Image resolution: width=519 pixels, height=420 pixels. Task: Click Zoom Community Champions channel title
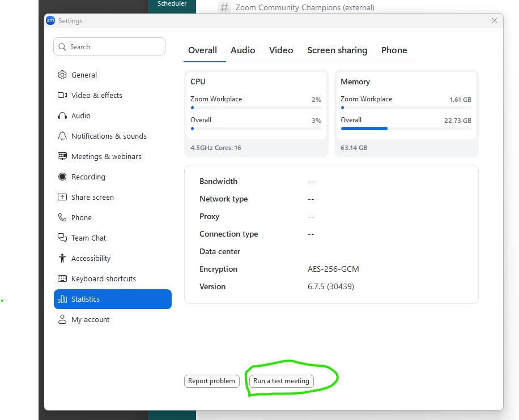305,7
